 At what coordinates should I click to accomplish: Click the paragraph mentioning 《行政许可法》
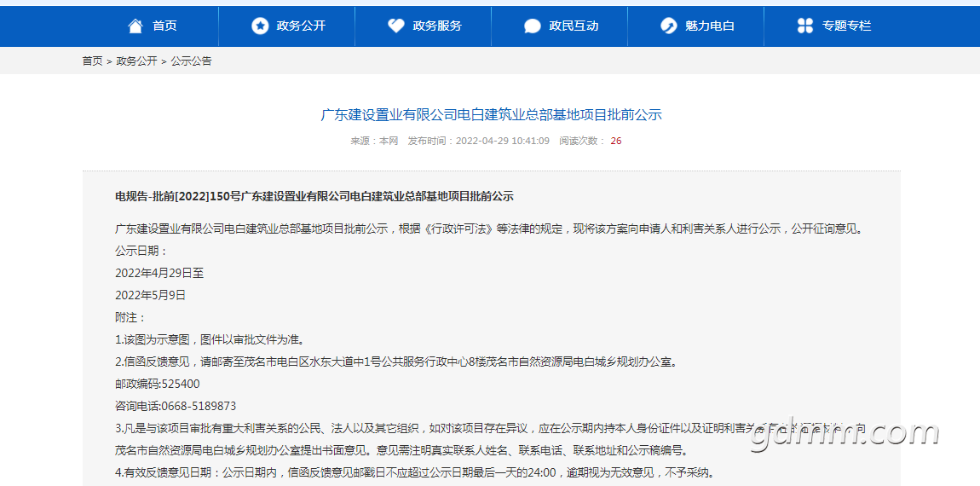490,229
